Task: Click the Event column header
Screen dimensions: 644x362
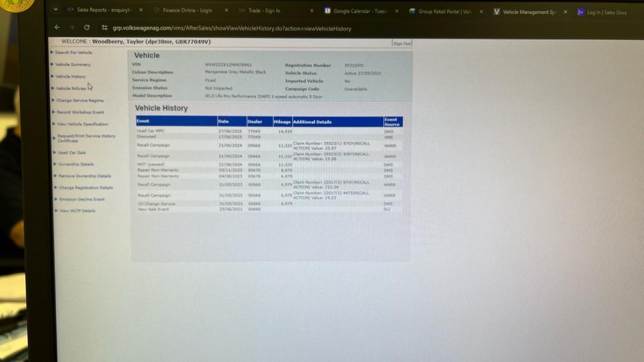Action: click(x=176, y=121)
